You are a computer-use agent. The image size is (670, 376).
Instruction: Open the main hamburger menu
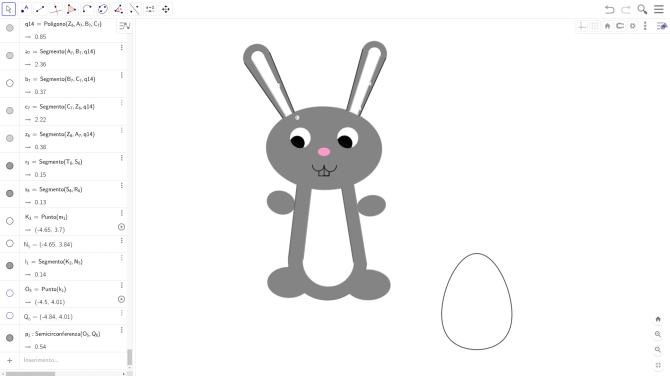pyautogui.click(x=659, y=9)
